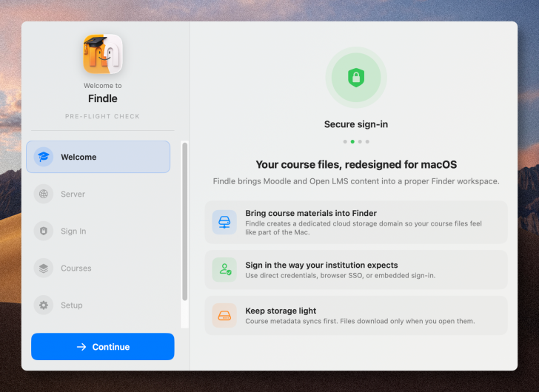Open the Setup step
Screen dimensions: 539x392
coord(98,305)
